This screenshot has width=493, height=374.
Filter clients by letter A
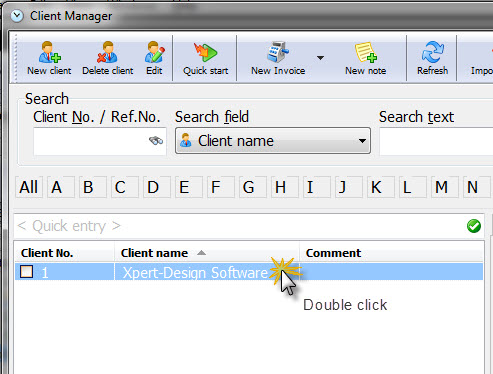point(61,187)
